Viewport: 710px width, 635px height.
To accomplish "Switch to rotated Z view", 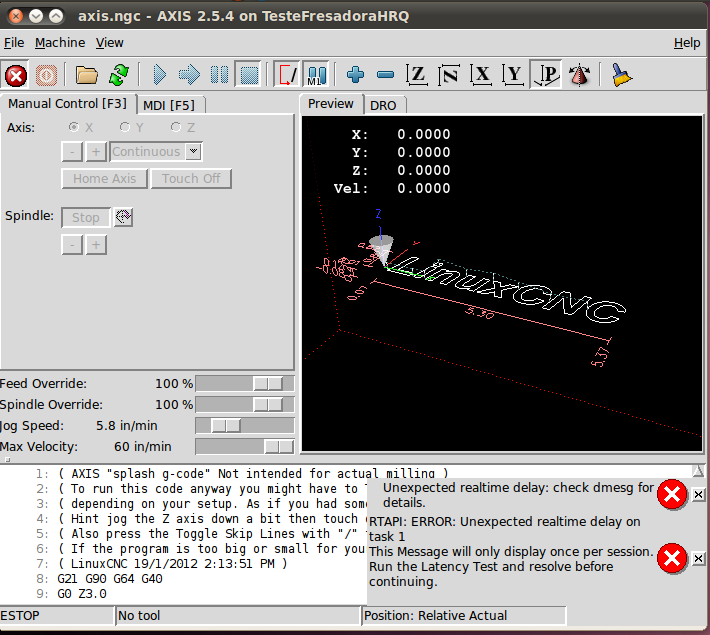I will click(x=449, y=75).
